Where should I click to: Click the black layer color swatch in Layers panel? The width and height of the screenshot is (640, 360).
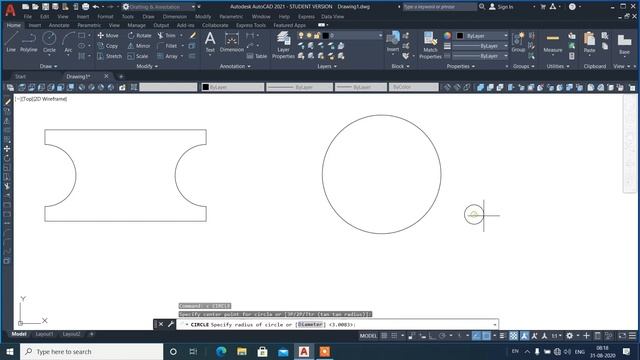coord(326,36)
